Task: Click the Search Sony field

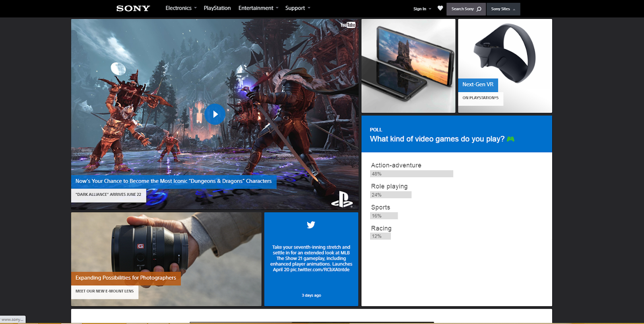Action: (466, 9)
